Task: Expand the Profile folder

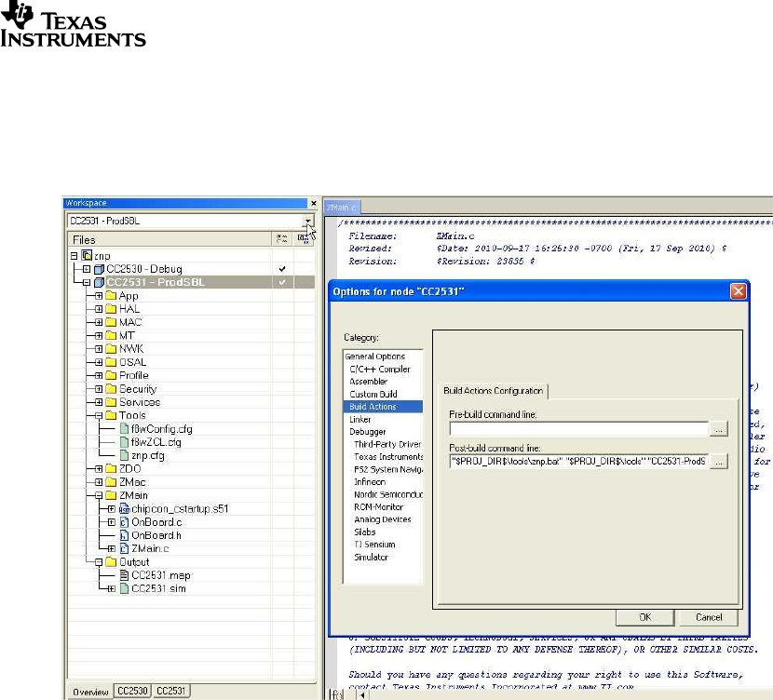Action: [99, 375]
